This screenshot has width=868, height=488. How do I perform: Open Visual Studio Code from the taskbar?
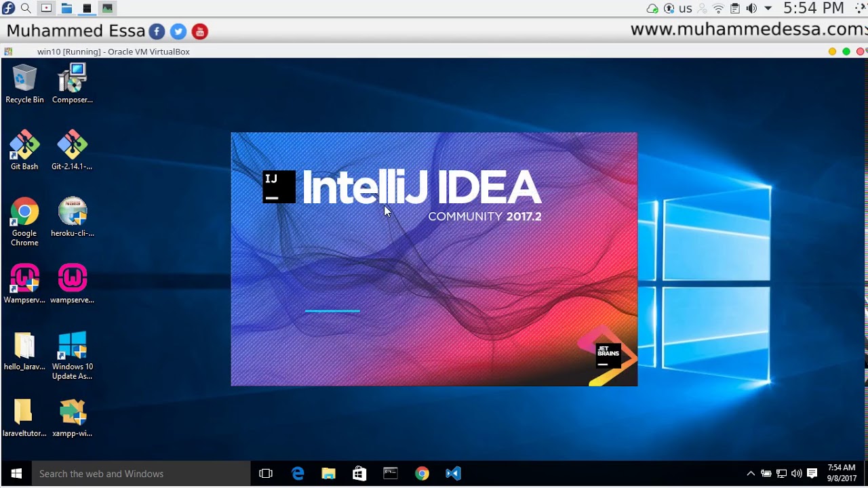(x=453, y=474)
